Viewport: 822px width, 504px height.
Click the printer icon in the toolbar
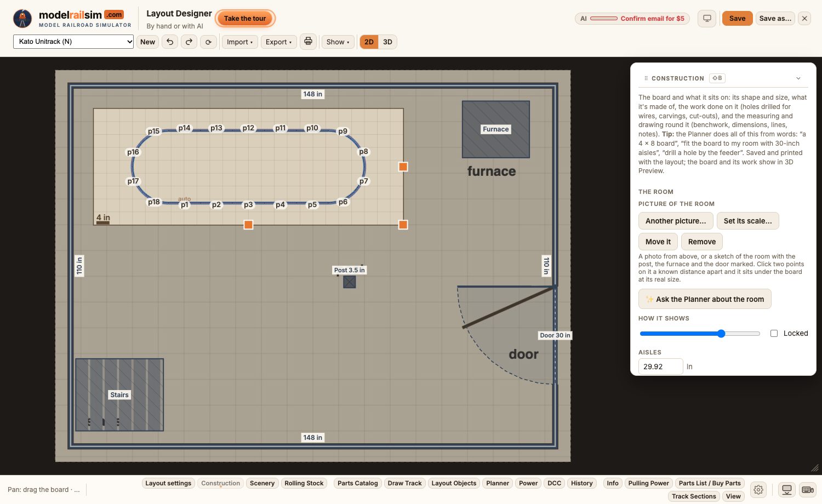click(x=308, y=42)
